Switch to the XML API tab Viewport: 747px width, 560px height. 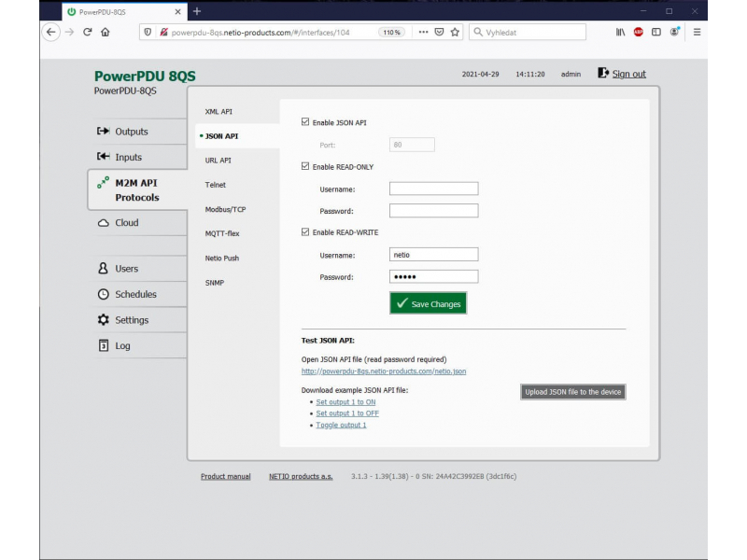tap(218, 111)
